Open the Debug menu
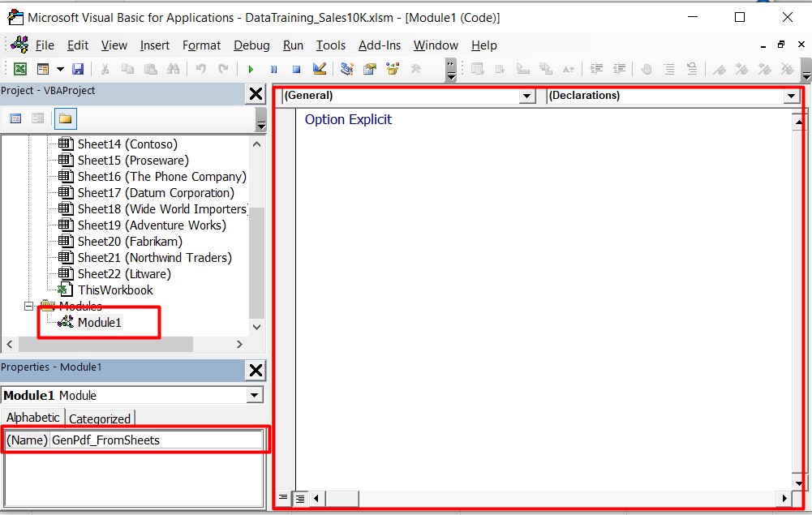 click(251, 45)
